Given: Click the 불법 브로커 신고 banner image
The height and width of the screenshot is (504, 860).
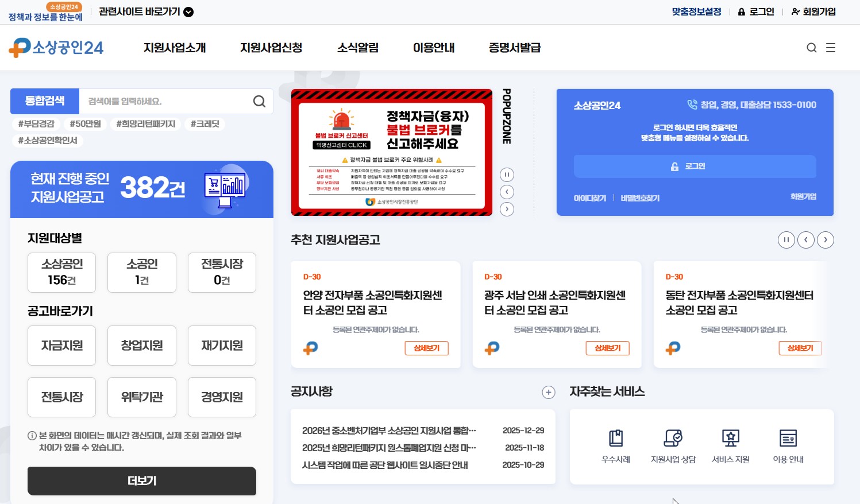Looking at the screenshot, I should tap(392, 153).
